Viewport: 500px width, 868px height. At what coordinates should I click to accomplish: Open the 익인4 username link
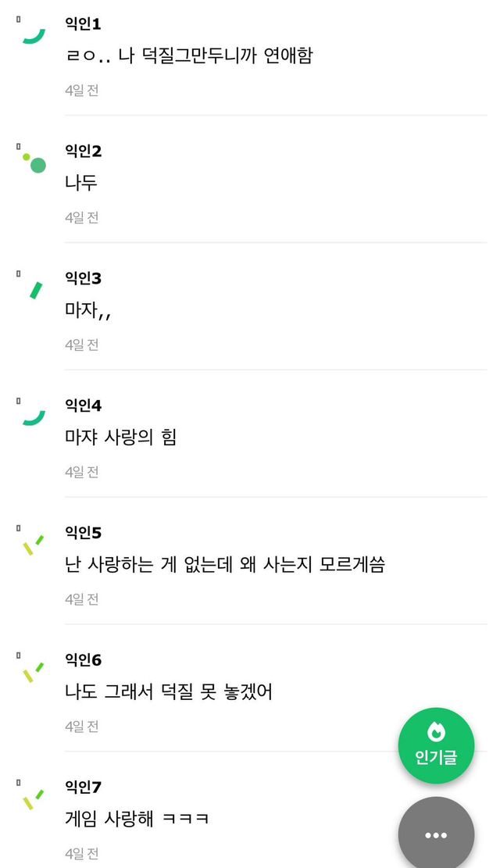pyautogui.click(x=84, y=405)
